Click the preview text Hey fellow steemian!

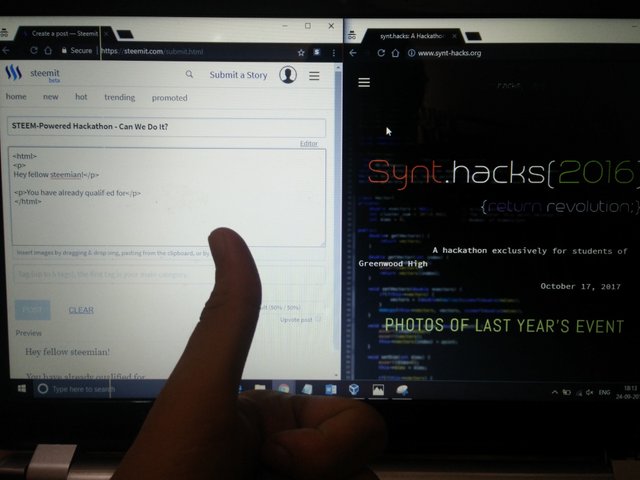pos(67,352)
